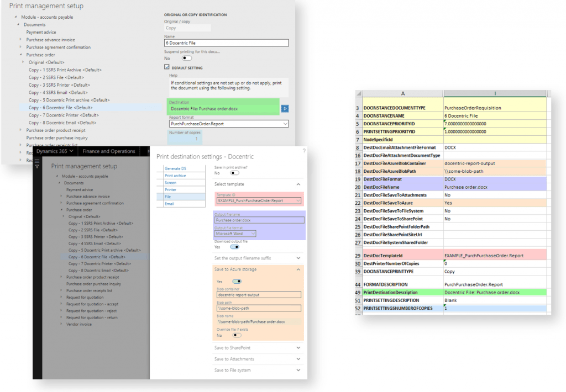Select Copy - 5 Docentric Print archive in top window
This screenshot has height=392, width=566.
[x=69, y=100]
